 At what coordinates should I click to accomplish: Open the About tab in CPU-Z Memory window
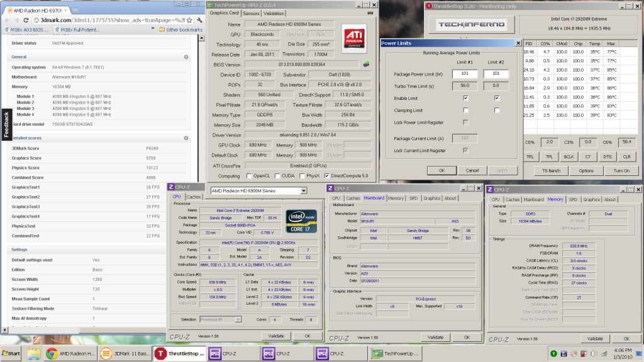tap(609, 199)
